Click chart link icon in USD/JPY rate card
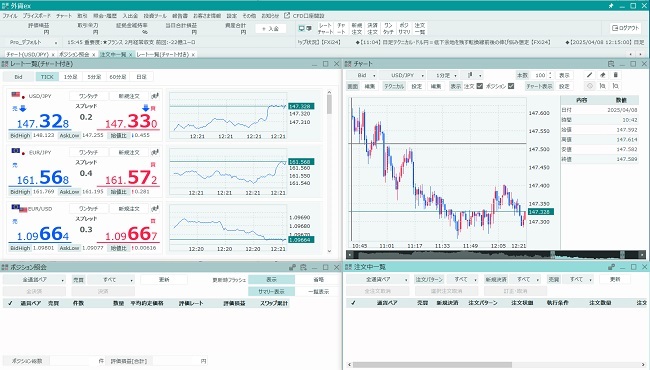This screenshot has height=370, width=650. (x=155, y=96)
